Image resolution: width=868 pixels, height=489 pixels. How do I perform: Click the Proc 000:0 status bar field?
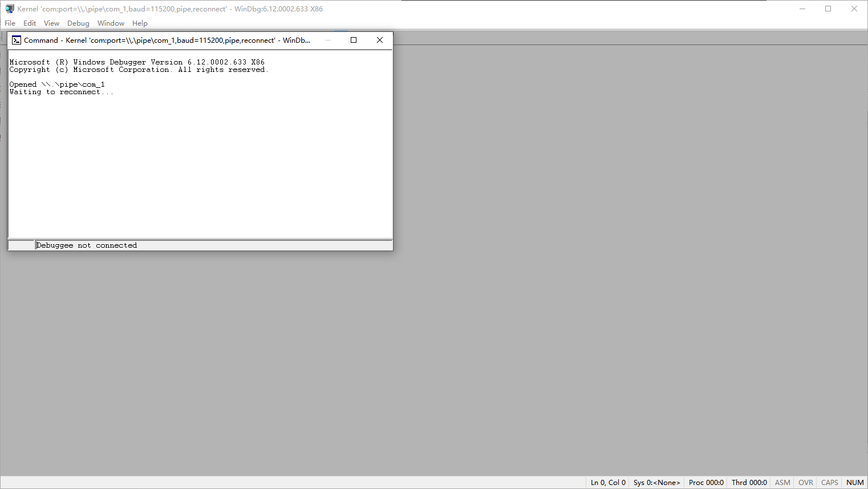[705, 482]
